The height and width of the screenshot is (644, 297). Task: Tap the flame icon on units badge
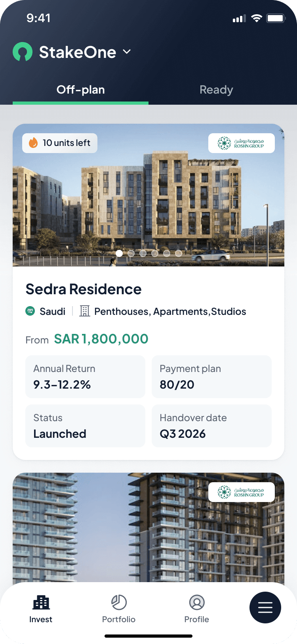click(x=33, y=143)
